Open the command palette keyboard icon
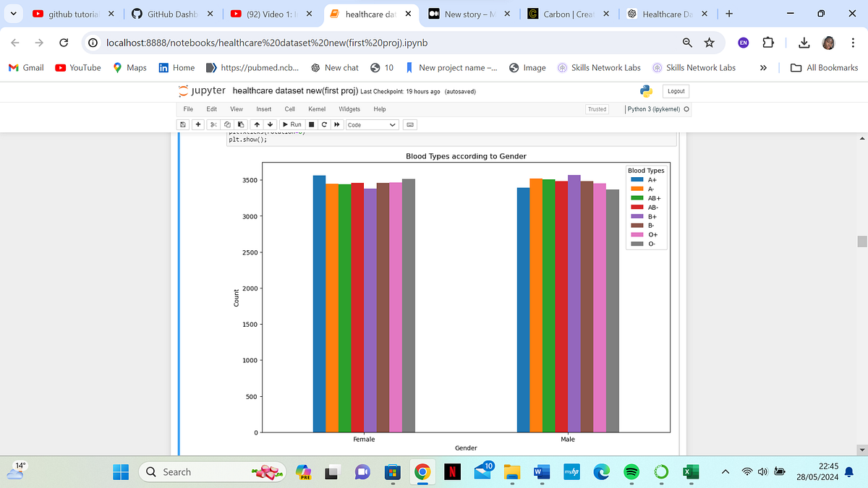Viewport: 868px width, 488px height. click(409, 124)
